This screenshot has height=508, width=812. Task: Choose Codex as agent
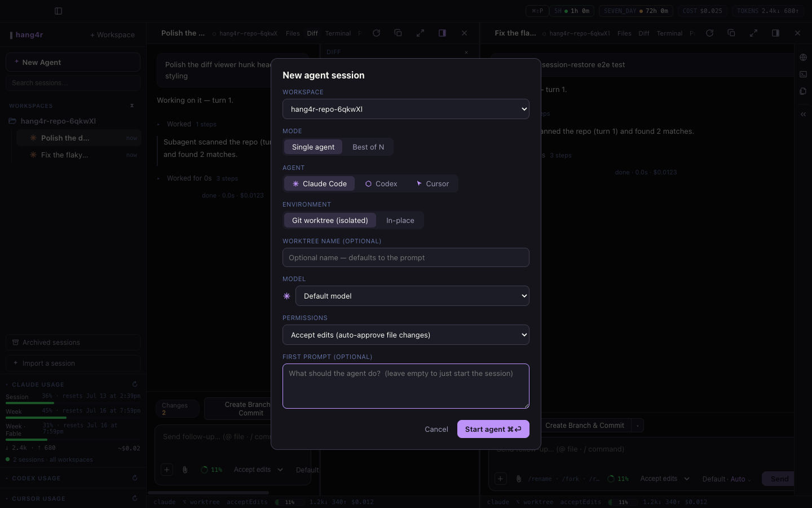(x=381, y=183)
